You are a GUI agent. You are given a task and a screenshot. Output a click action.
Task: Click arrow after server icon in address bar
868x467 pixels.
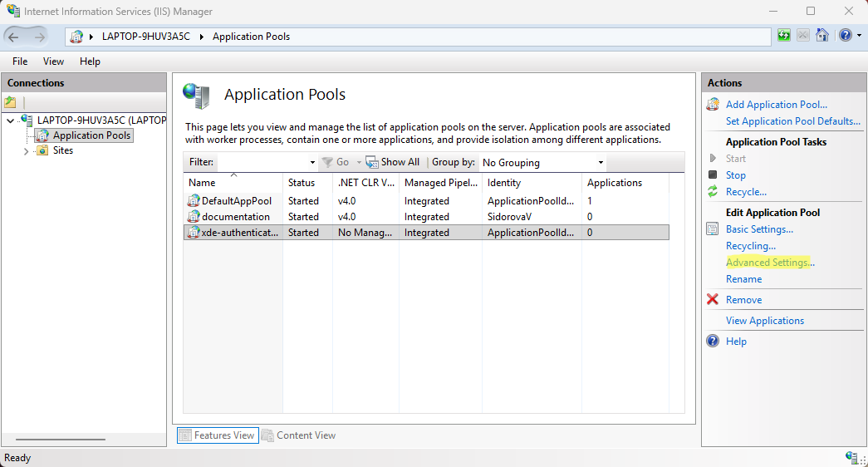coord(91,37)
